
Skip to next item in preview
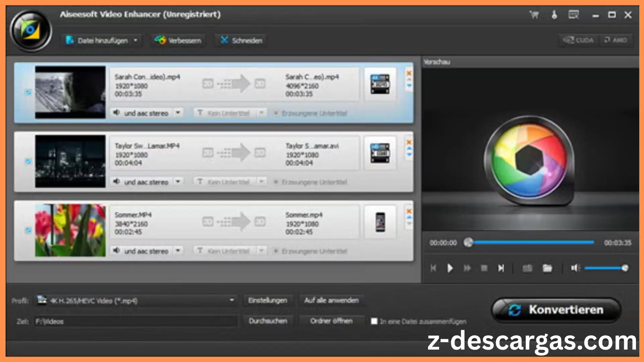(501, 268)
